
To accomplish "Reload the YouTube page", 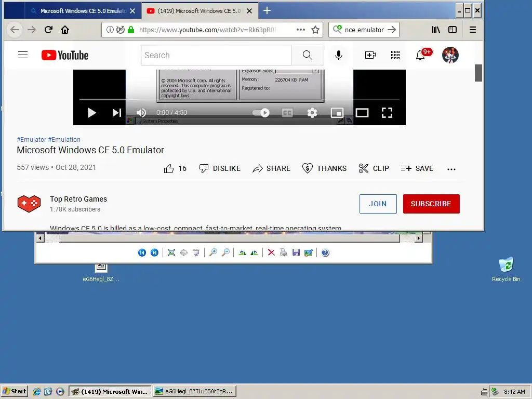I will (48, 30).
